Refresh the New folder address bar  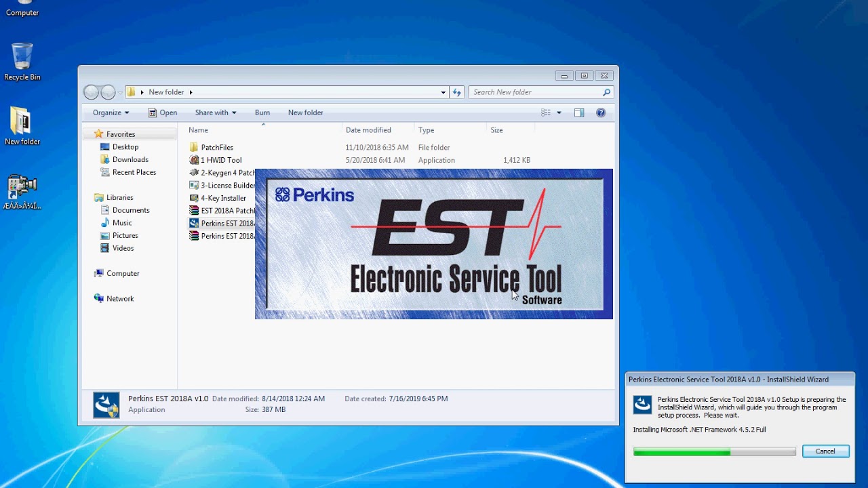457,92
